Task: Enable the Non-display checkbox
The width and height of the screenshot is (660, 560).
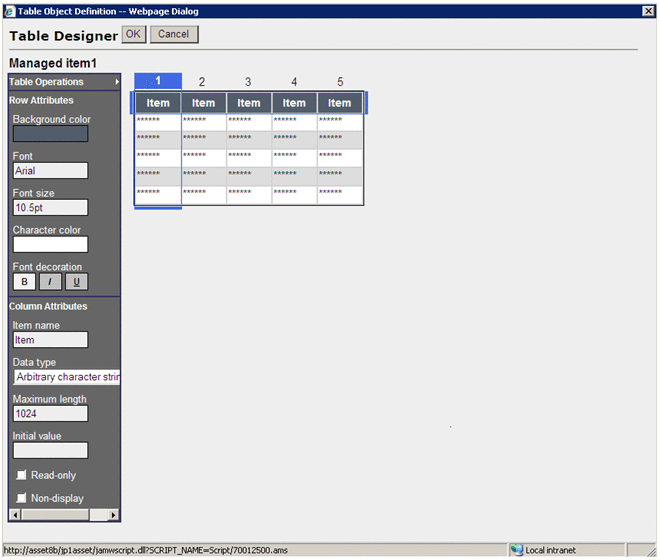Action: pyautogui.click(x=21, y=498)
